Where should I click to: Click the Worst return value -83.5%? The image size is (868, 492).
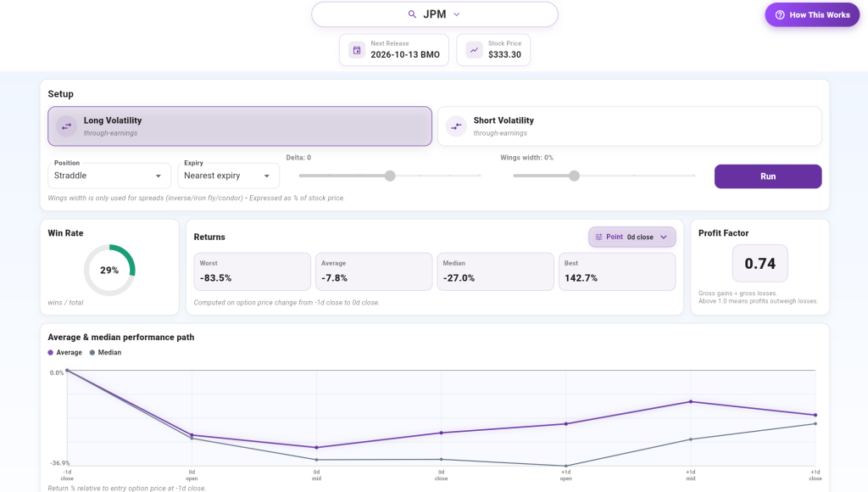point(216,278)
